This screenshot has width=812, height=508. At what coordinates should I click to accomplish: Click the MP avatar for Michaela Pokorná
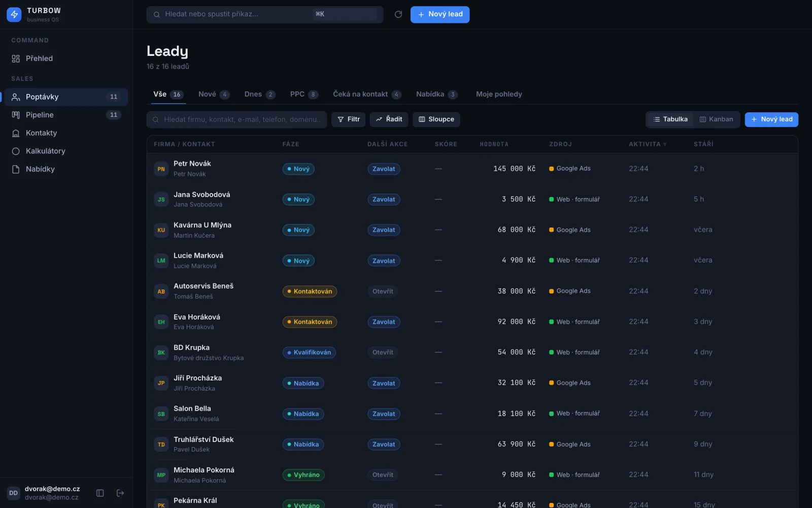pos(161,475)
